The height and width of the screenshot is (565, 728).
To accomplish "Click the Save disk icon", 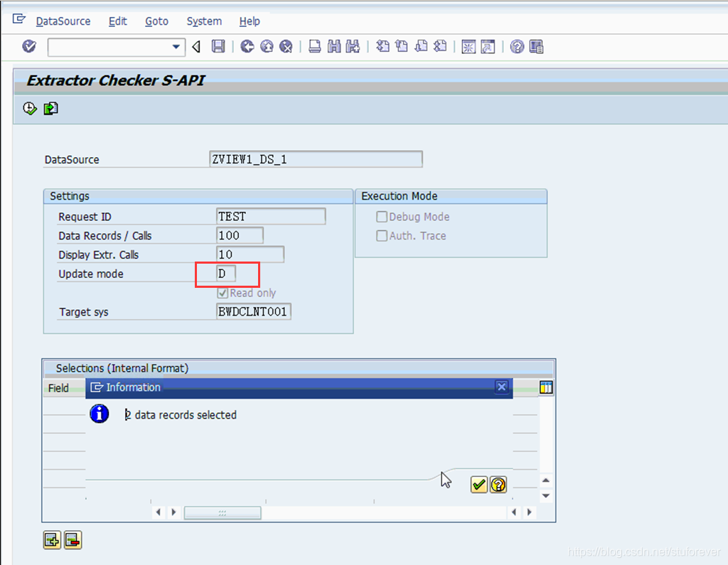I will pos(218,46).
